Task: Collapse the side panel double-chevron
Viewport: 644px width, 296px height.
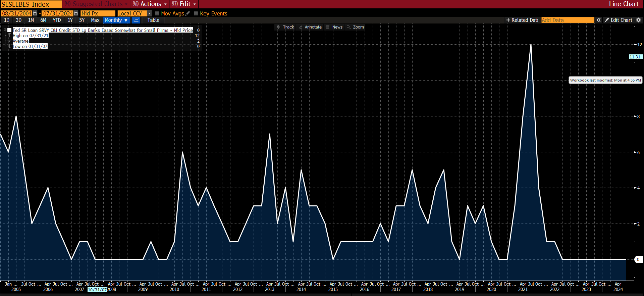Action: coord(599,20)
